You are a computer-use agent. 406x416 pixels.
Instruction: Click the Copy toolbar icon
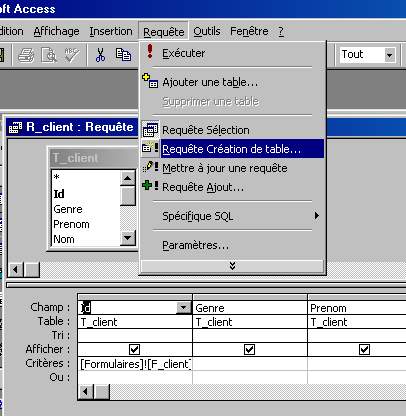click(123, 55)
